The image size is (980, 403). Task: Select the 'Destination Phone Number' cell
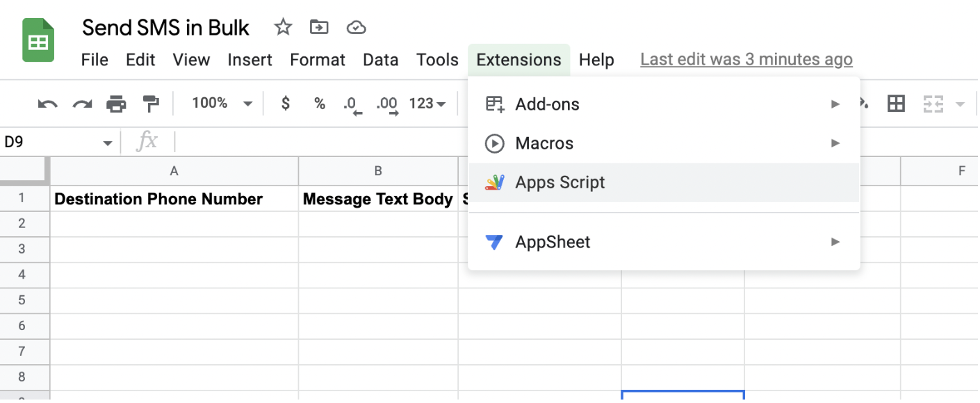tap(174, 199)
